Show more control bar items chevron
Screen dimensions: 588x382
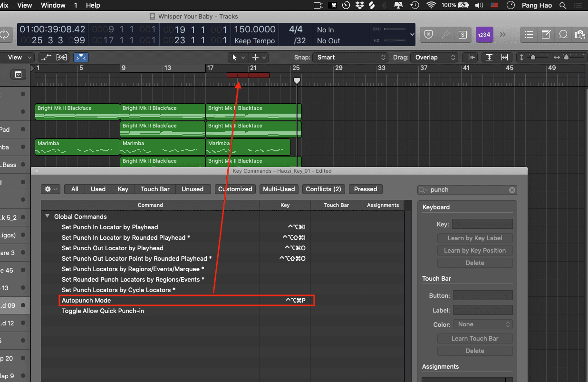[502, 34]
